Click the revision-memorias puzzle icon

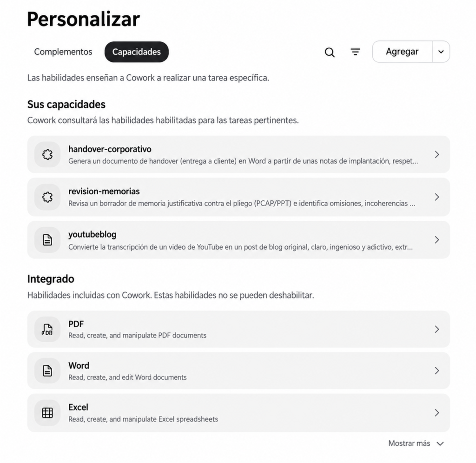pos(47,197)
